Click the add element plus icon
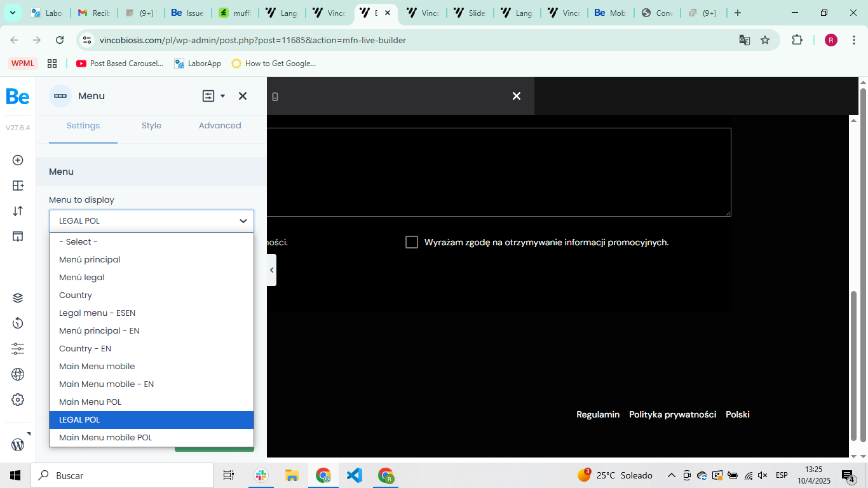The image size is (868, 488). (18, 160)
